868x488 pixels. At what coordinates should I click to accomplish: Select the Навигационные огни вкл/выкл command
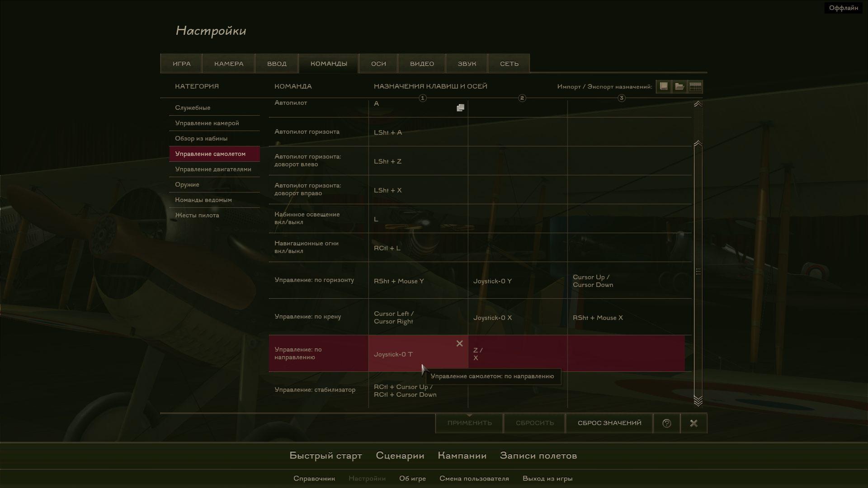[x=318, y=248]
